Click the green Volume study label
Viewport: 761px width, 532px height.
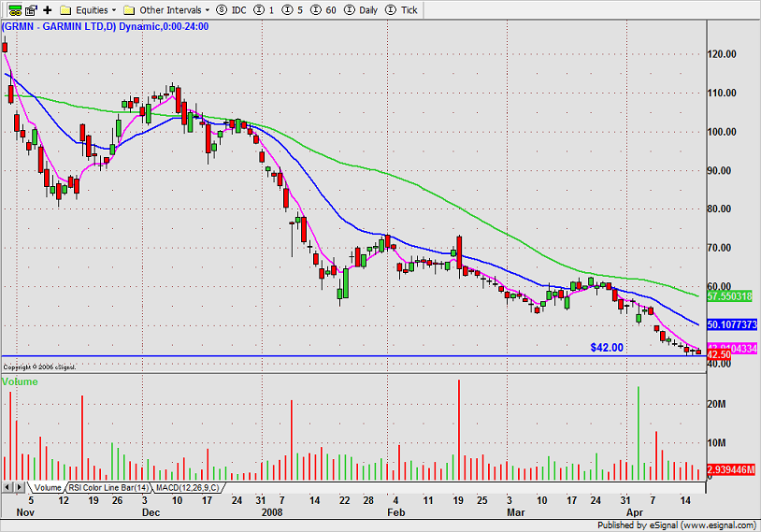coord(20,381)
